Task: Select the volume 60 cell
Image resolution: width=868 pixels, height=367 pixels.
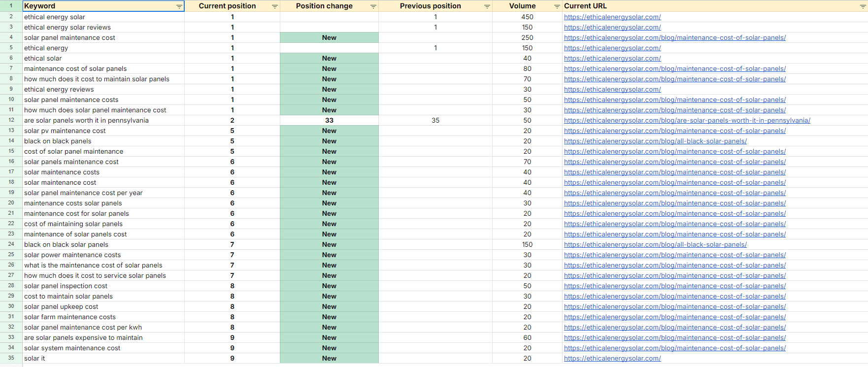Action: click(x=527, y=337)
